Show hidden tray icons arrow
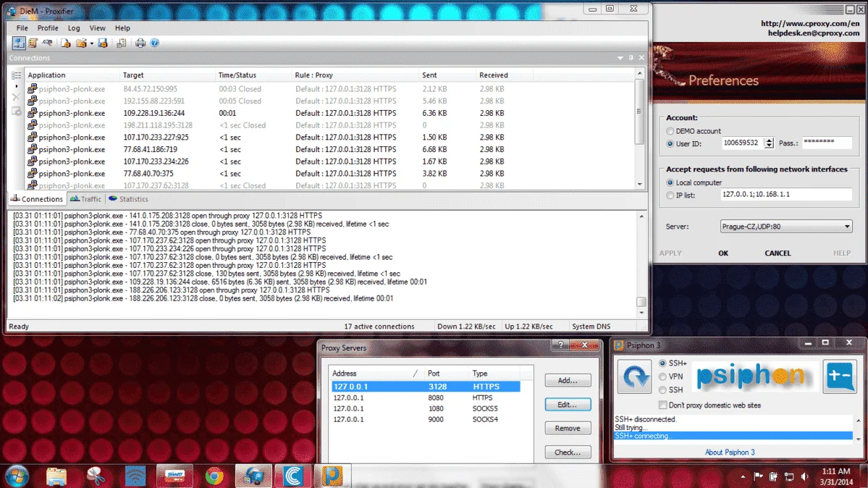The image size is (868, 488). (x=743, y=476)
